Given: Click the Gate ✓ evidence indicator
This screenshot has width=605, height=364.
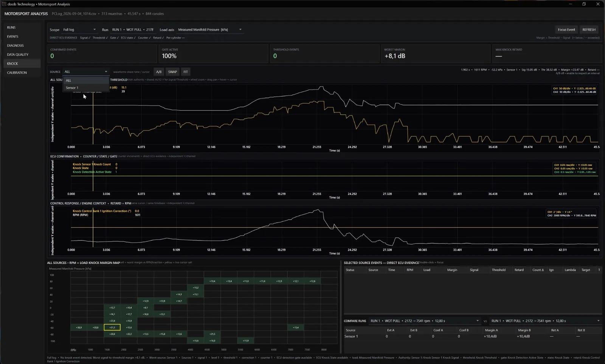Looking at the screenshot, I should [x=114, y=38].
